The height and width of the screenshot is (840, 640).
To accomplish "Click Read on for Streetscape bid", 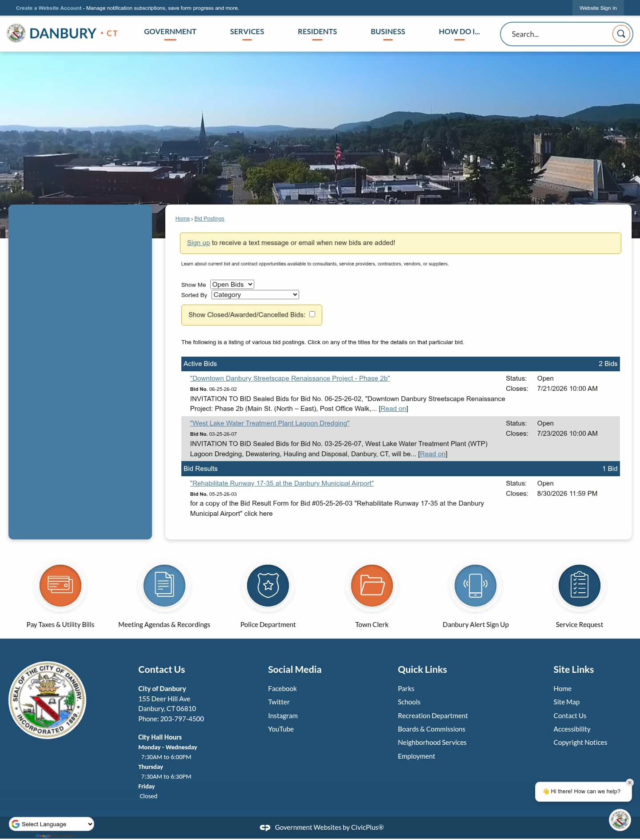I will 393,409.
